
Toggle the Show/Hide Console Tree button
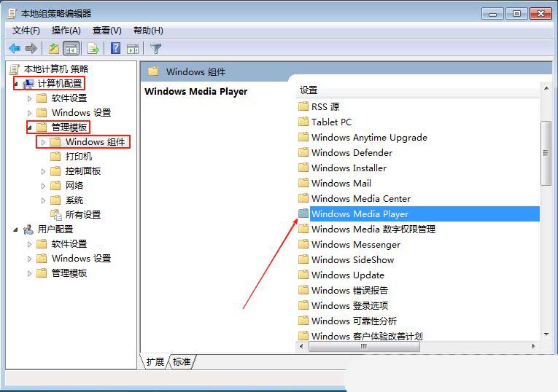click(71, 49)
